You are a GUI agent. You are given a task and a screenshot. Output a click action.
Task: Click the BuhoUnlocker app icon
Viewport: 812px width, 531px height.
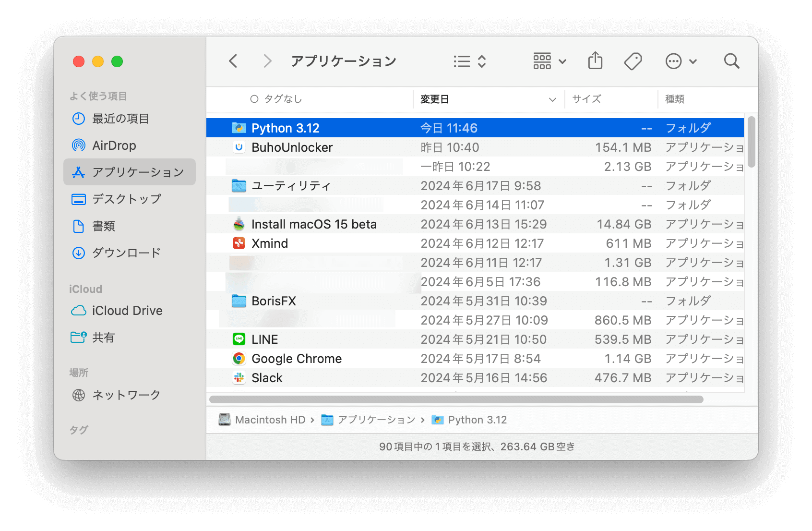tap(239, 147)
